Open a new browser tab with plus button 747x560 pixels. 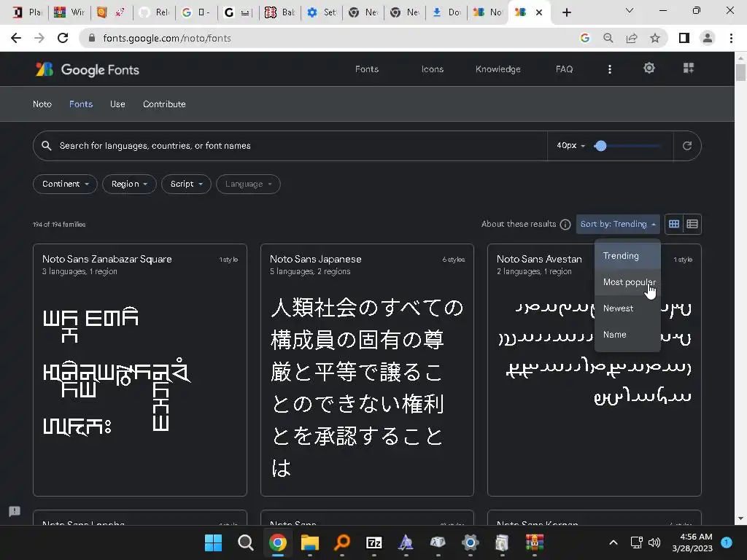pos(566,12)
